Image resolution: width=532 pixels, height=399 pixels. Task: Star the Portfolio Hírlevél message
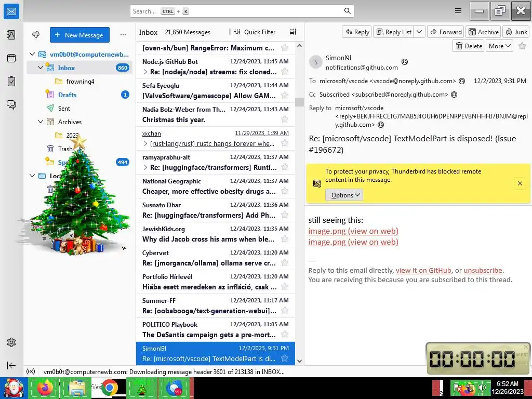285,287
